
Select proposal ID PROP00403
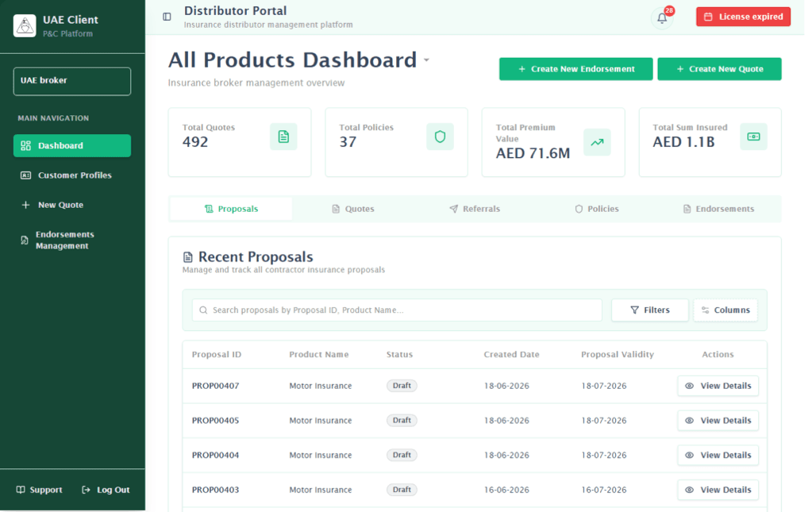pyautogui.click(x=215, y=491)
